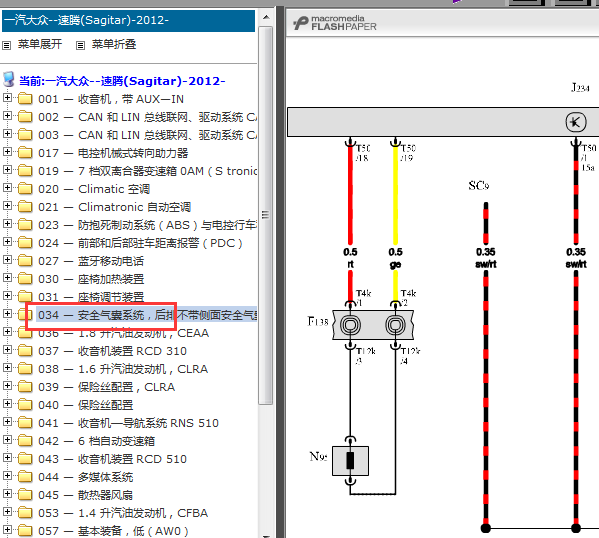Click the 菜单折叠 collapse-all link
The width and height of the screenshot is (599, 538).
point(114,44)
